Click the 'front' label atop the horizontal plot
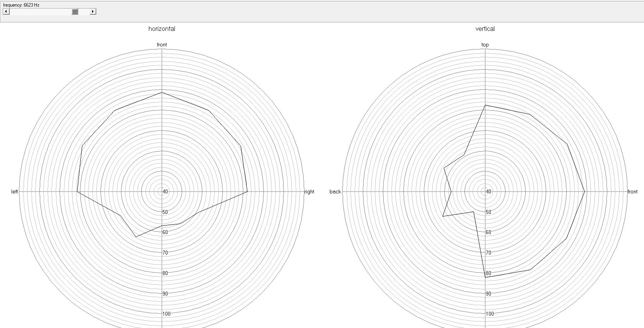This screenshot has width=644, height=328. click(162, 45)
